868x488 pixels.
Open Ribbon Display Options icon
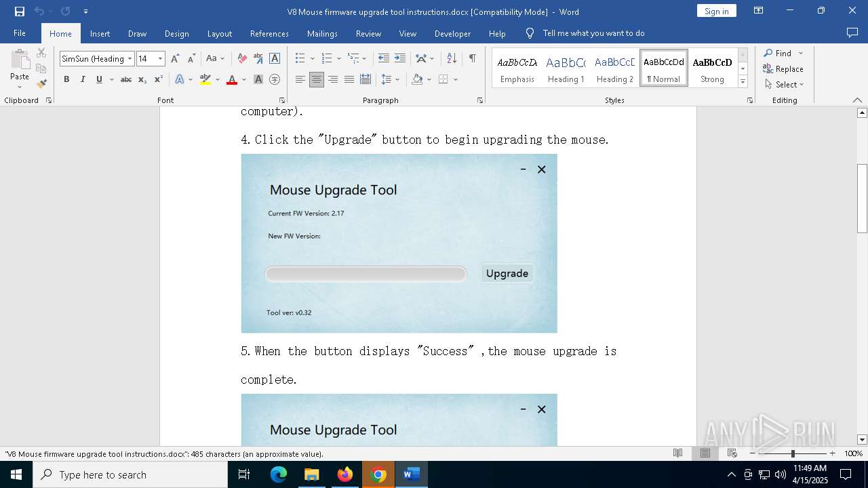(x=759, y=11)
